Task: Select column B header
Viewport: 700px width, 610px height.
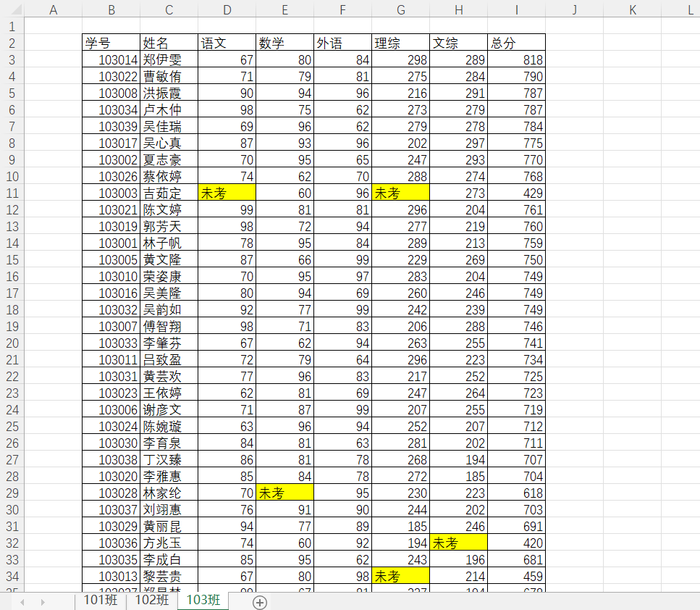Action: [111, 9]
